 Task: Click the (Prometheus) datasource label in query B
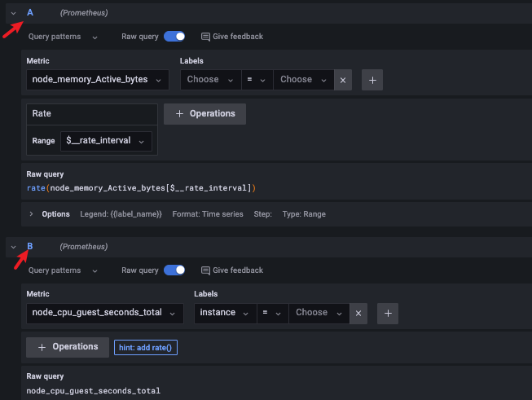tap(84, 247)
